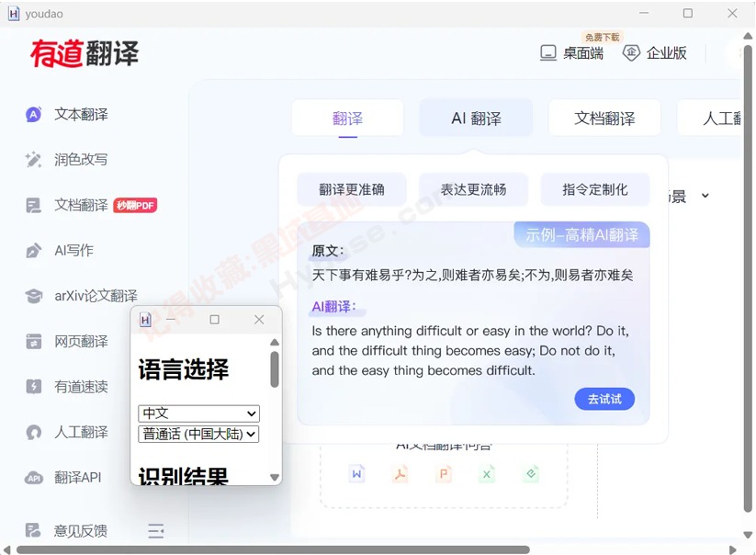Click the 桌面端 download link

(x=583, y=53)
